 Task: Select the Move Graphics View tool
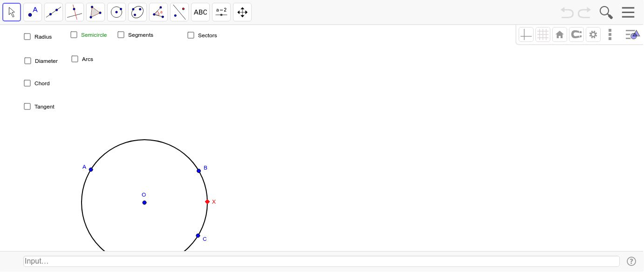242,12
